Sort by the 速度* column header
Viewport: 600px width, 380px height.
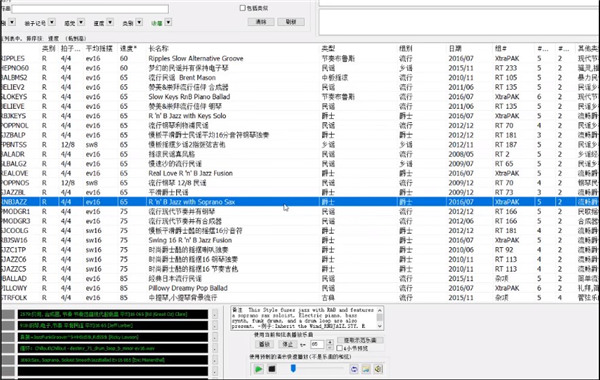click(128, 49)
